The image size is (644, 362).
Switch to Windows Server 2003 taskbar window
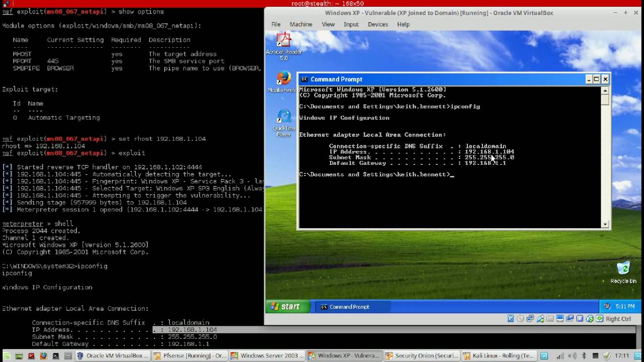[x=267, y=355]
